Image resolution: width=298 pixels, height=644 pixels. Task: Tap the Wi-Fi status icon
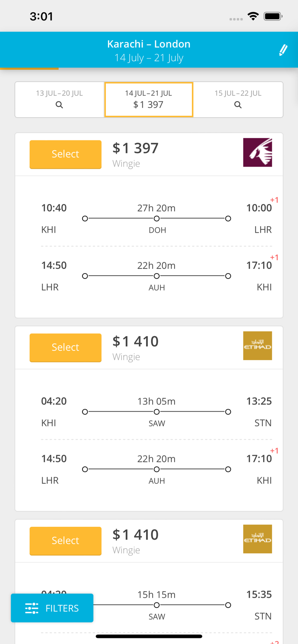pyautogui.click(x=253, y=16)
